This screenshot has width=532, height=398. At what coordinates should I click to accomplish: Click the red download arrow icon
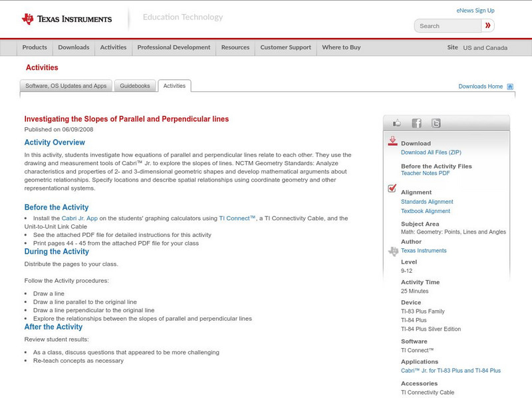(392, 141)
